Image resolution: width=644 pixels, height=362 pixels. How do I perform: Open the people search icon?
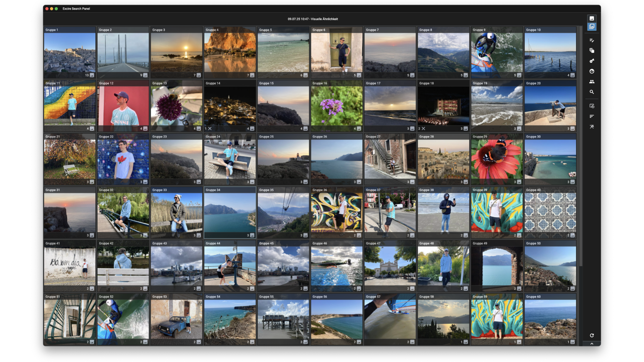592,82
